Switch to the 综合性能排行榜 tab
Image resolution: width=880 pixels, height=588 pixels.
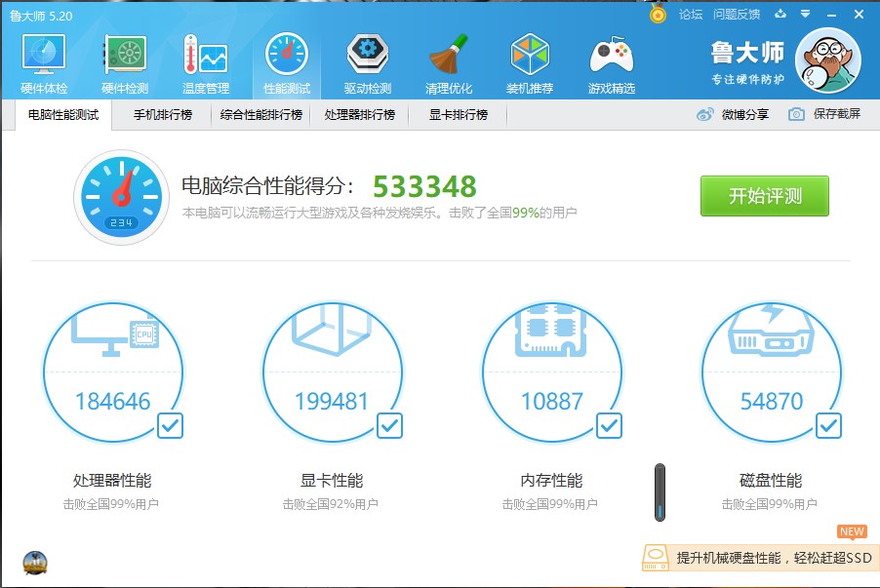coord(260,115)
